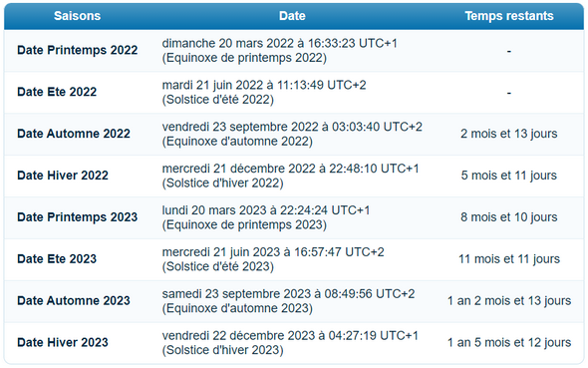
Task: Click the 2 mois et 13 jours cell
Action: 509,134
